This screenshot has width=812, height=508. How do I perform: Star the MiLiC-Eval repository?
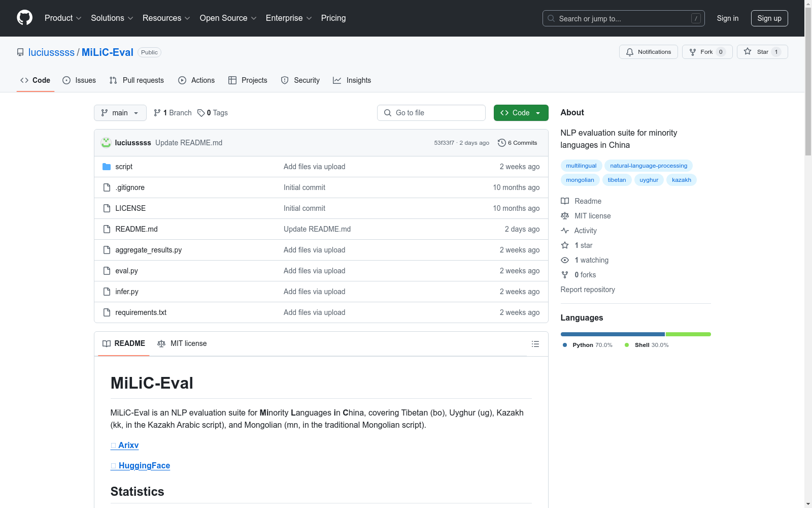tap(762, 52)
